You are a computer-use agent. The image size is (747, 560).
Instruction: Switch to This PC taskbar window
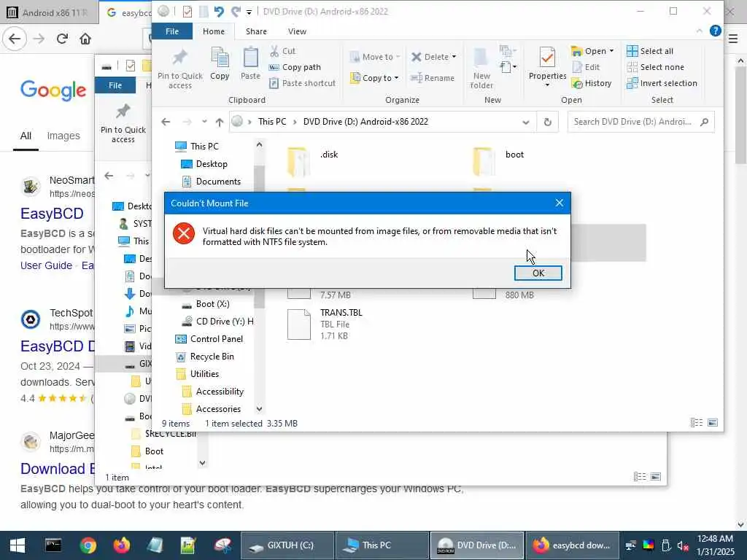tap(382, 545)
